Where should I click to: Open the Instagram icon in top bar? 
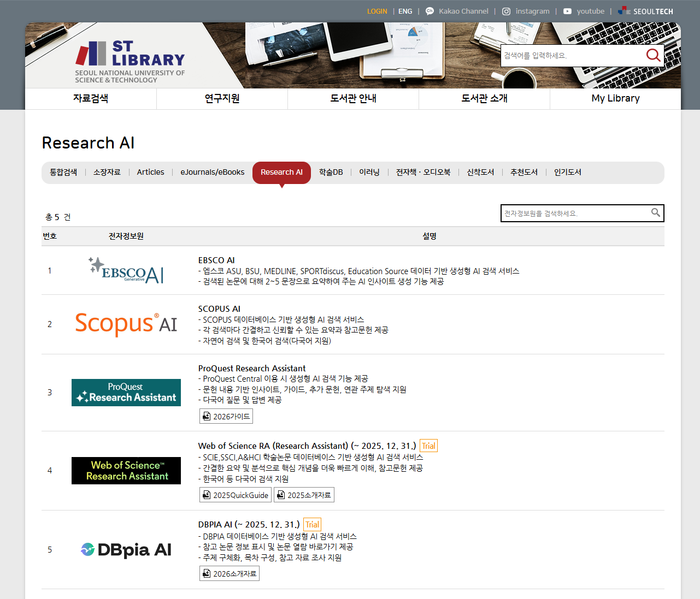coord(507,11)
